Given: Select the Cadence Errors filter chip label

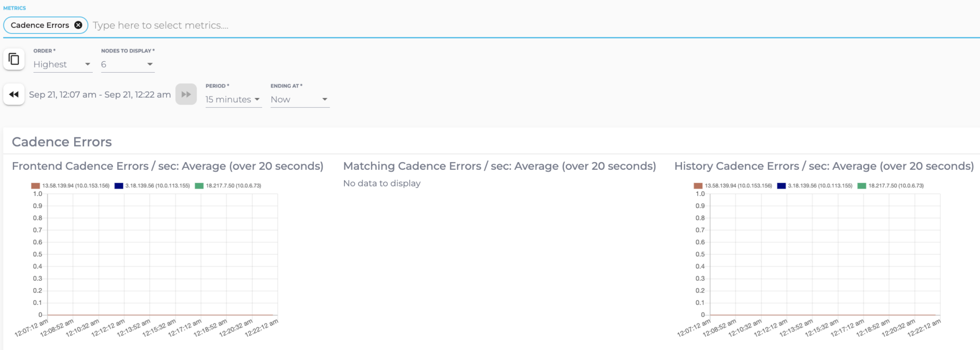Looking at the screenshot, I should [41, 25].
